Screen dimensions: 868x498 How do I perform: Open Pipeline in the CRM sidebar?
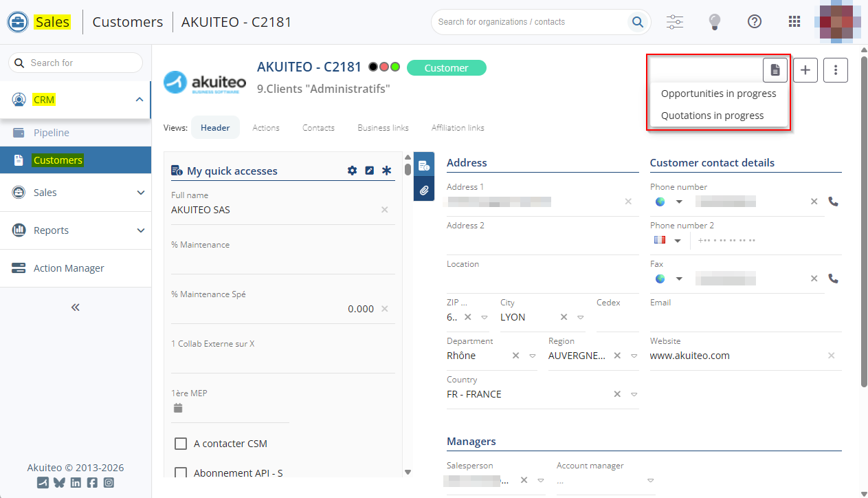coord(52,133)
